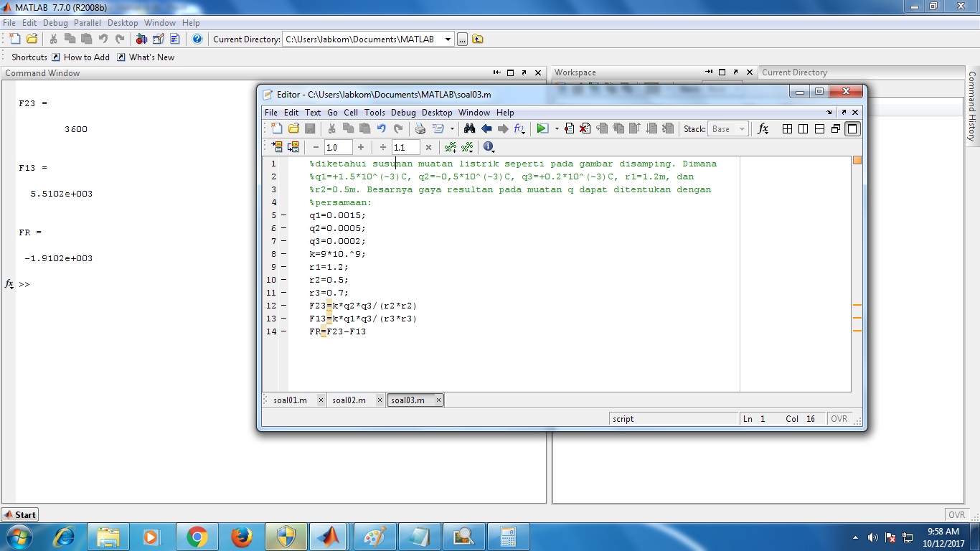Viewport: 980px width, 551px height.
Task: Open the Profiler from MATLAB main toolbar
Action: [x=174, y=39]
